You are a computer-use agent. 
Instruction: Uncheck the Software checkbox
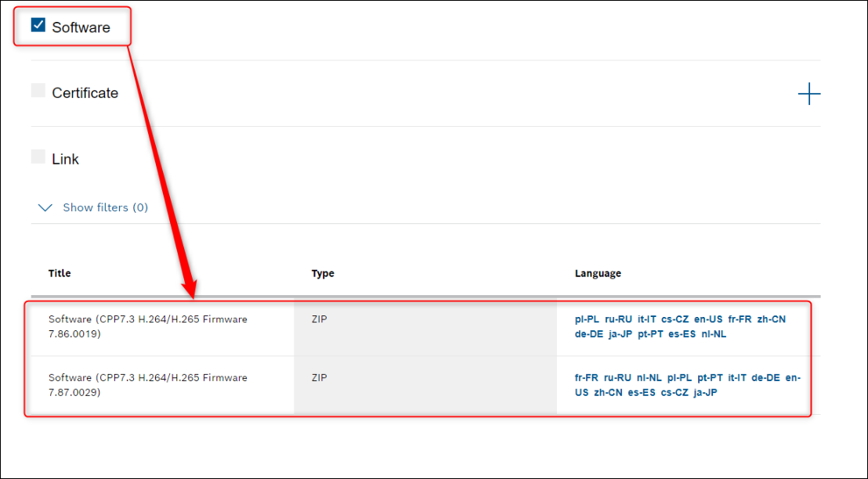38,25
